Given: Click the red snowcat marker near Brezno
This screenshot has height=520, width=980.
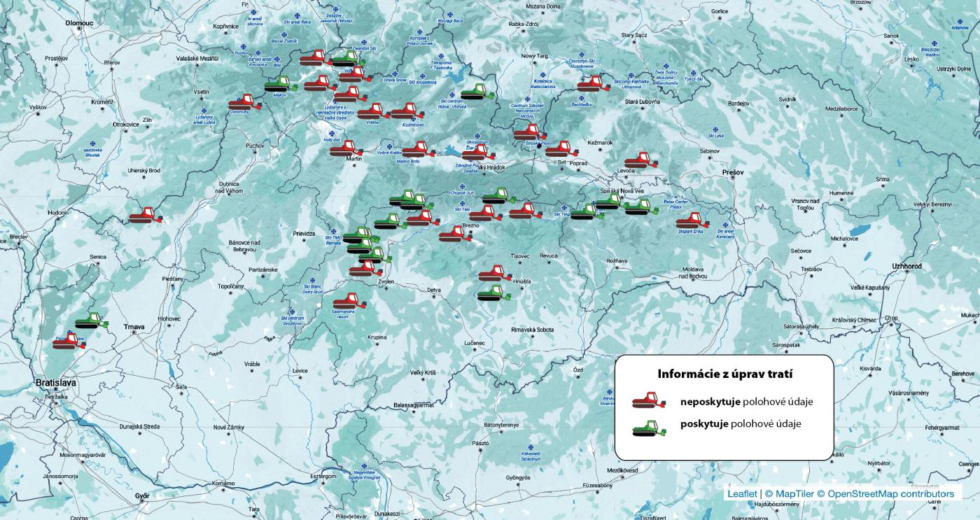Looking at the screenshot, I should point(456,234).
